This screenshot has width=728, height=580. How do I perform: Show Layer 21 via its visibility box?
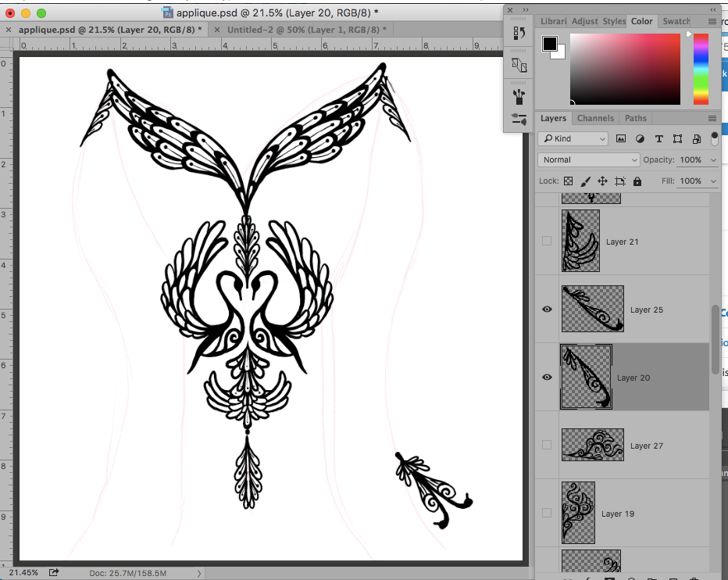point(547,242)
